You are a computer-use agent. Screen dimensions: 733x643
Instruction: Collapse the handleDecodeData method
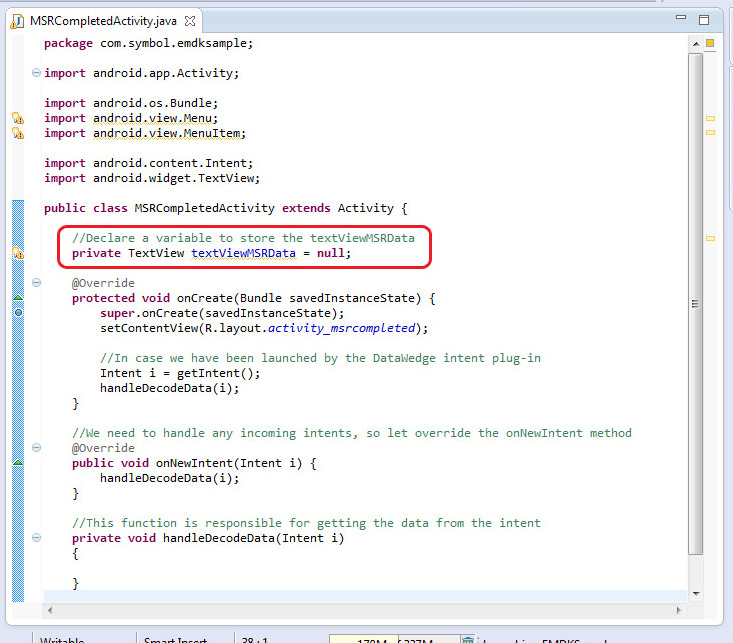pyautogui.click(x=37, y=538)
